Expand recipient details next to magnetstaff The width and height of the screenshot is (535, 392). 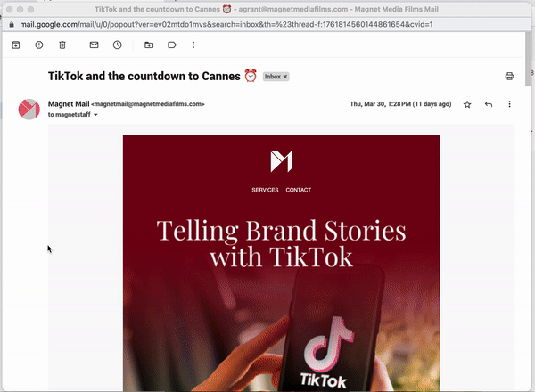click(95, 115)
